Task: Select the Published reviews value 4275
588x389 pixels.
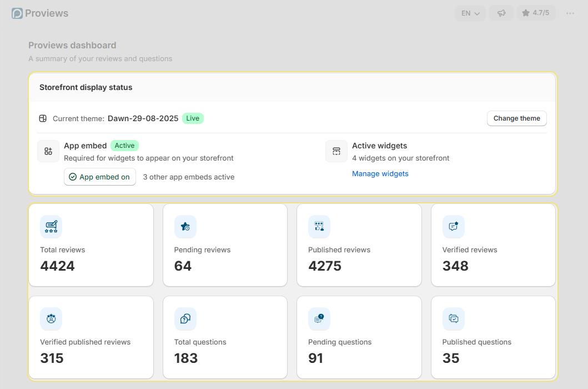Action: [x=325, y=266]
